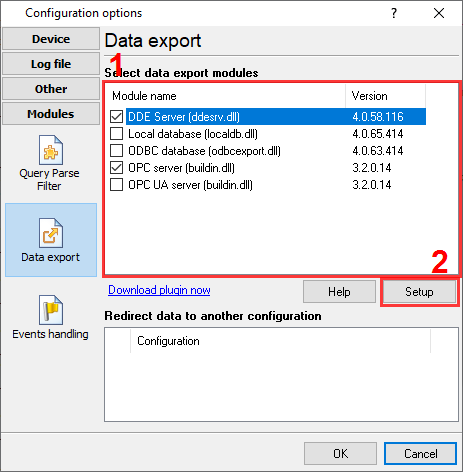Confirm with the OK button

point(340,453)
